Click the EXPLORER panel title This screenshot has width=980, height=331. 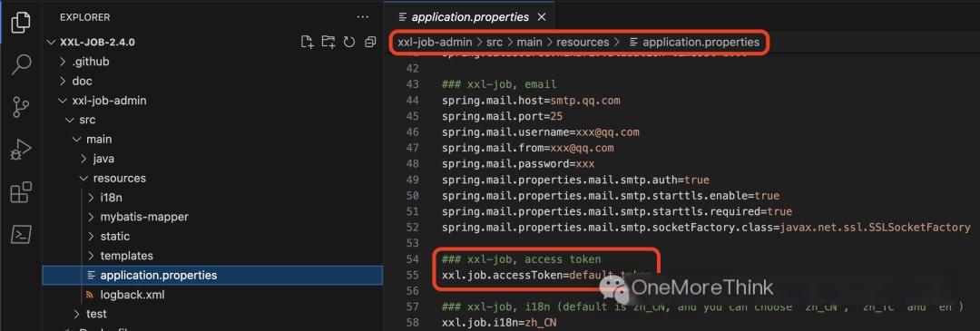tap(85, 17)
